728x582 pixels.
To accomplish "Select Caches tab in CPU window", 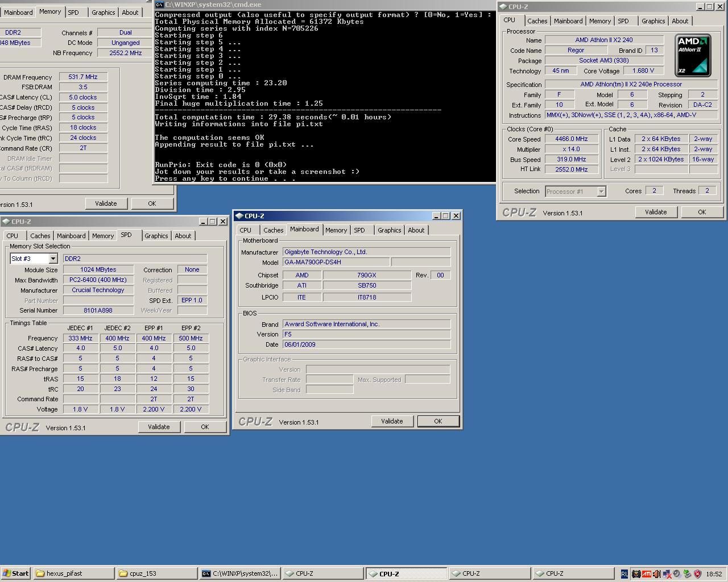I will (x=537, y=21).
